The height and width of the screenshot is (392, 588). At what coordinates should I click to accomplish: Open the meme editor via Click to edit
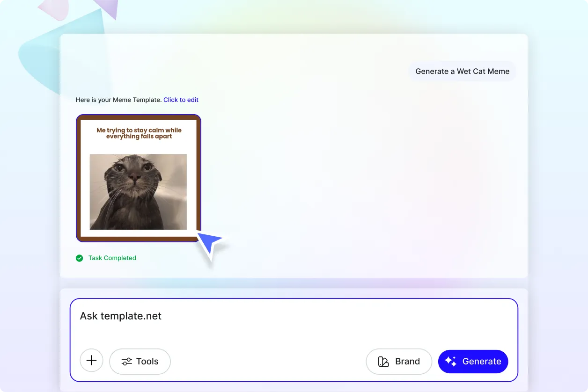(181, 100)
